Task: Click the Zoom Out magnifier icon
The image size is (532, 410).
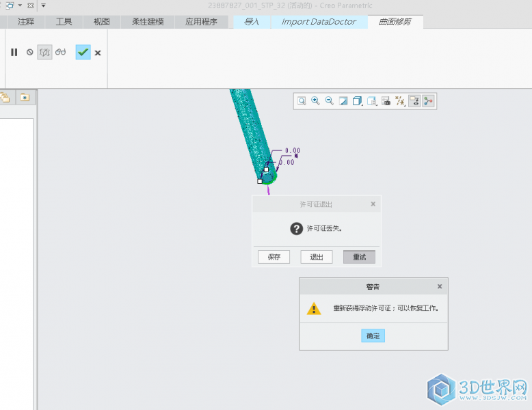Action: 329,101
